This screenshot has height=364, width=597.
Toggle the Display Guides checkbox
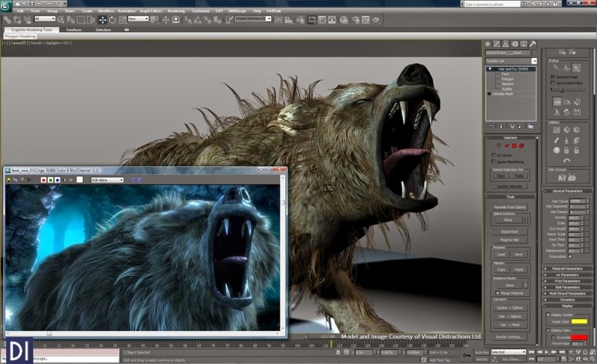click(x=548, y=315)
